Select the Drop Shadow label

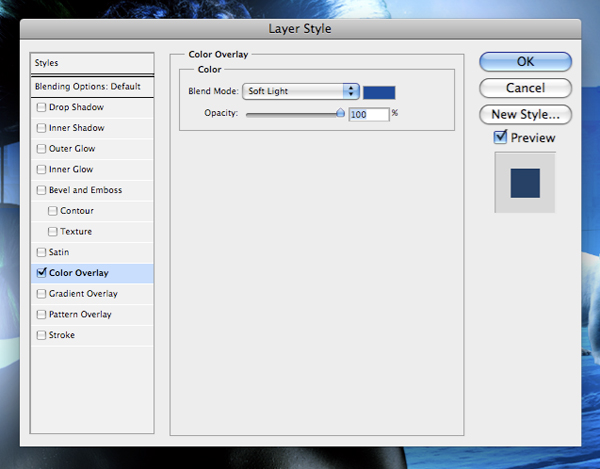(76, 107)
